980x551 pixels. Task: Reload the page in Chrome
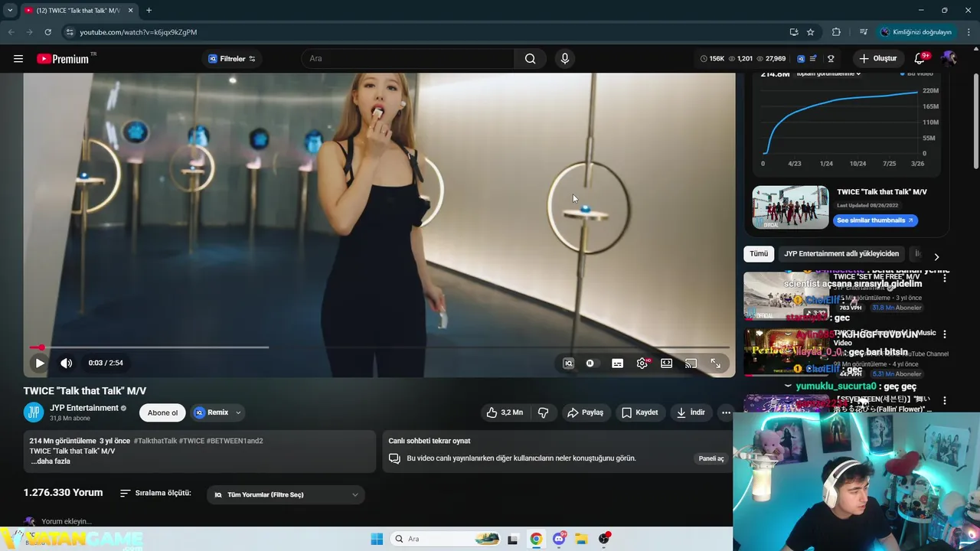point(47,32)
